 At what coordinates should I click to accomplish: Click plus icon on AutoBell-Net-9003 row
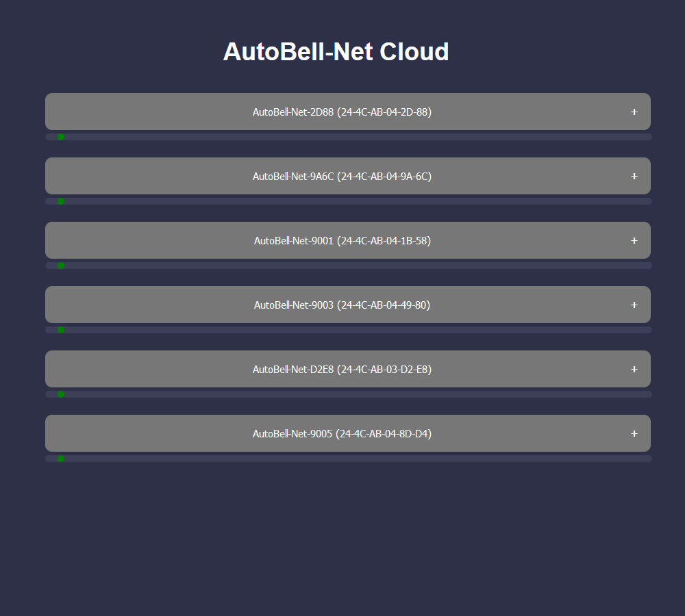coord(634,305)
